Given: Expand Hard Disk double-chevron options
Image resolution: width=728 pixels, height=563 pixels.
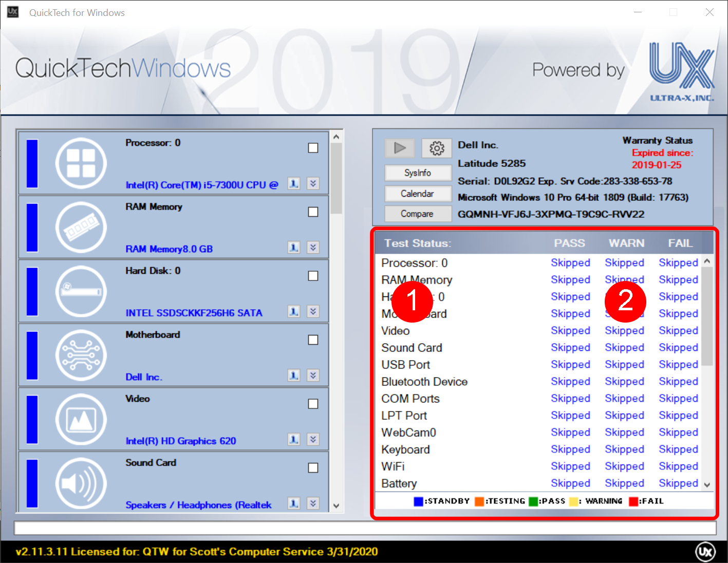Looking at the screenshot, I should tap(313, 311).
